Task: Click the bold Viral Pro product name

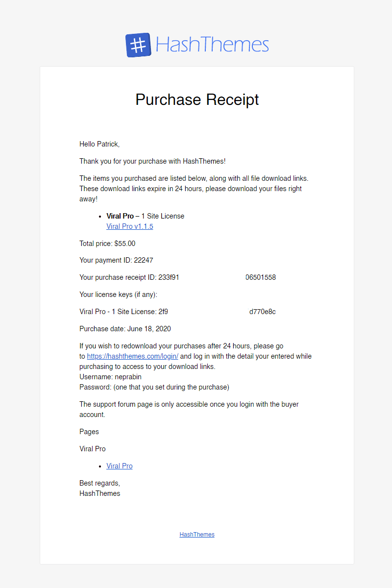Action: [x=120, y=216]
